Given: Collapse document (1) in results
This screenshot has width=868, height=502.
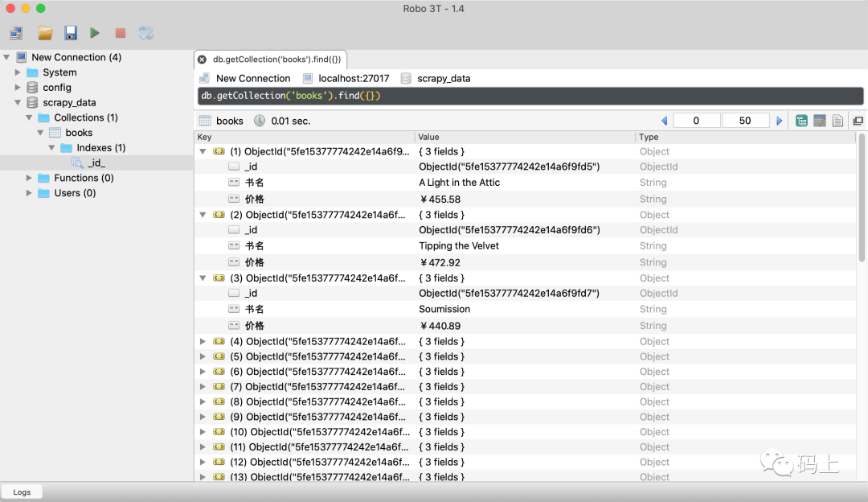Looking at the screenshot, I should (203, 151).
